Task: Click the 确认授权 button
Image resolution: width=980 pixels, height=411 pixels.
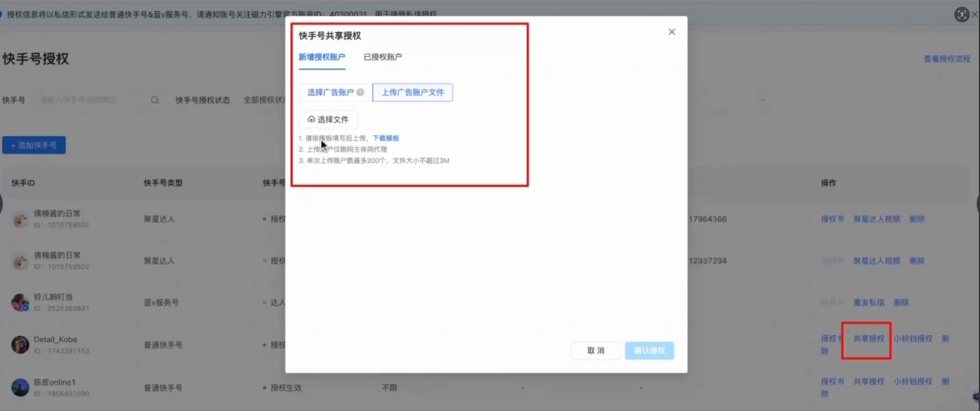Action: [x=649, y=351]
